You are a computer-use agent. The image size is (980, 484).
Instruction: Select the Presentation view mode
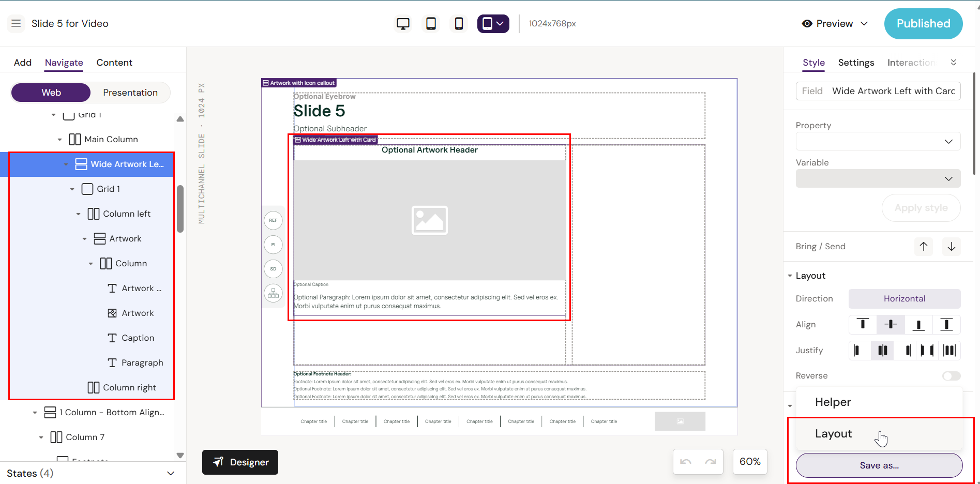click(130, 93)
